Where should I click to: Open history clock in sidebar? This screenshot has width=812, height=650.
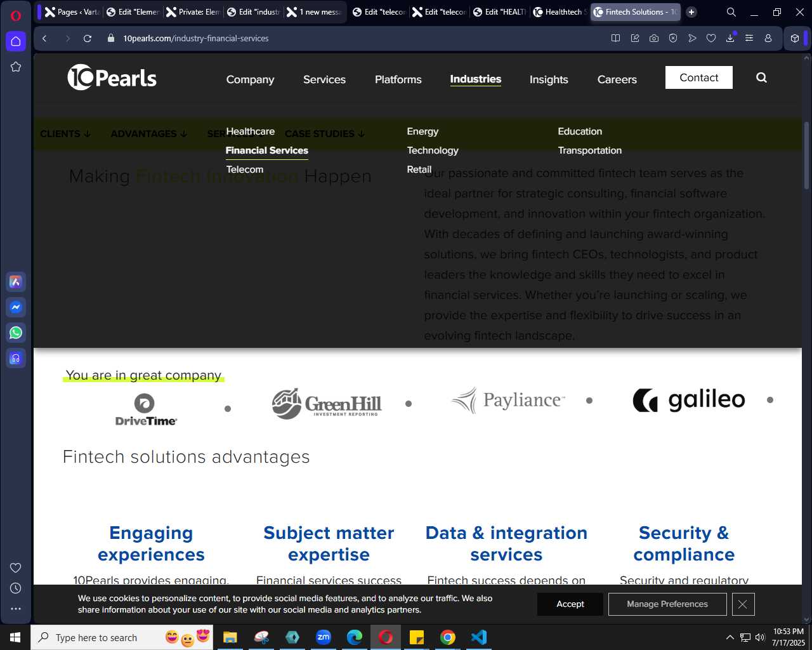(16, 588)
